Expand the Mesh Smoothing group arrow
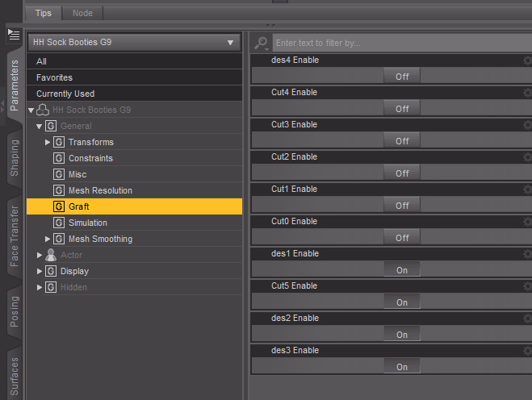The width and height of the screenshot is (532, 400). [48, 239]
